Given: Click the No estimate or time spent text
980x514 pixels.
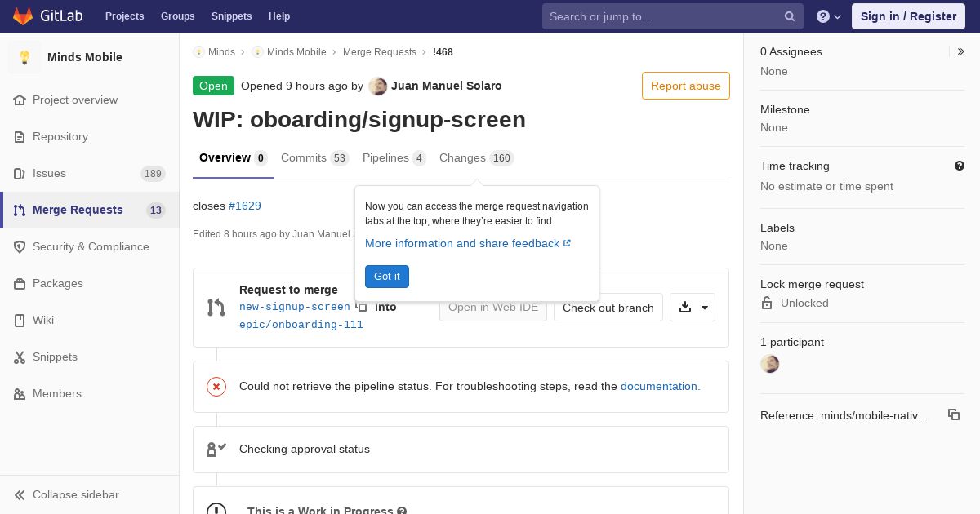Looking at the screenshot, I should 826,187.
